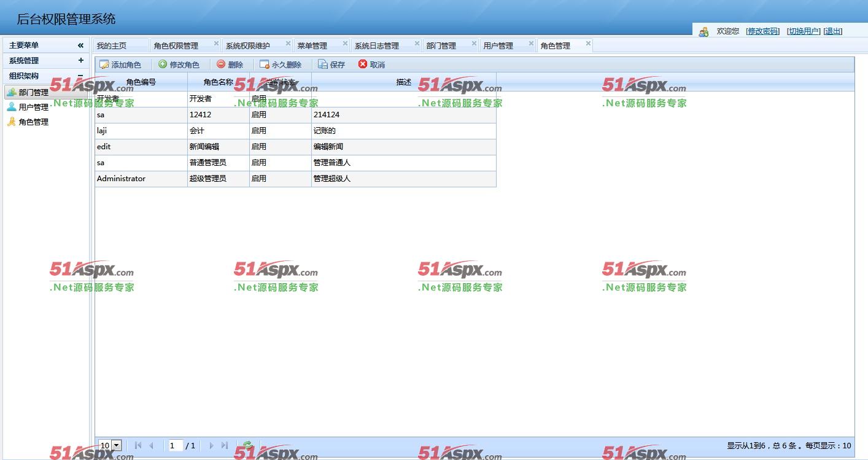Click the 部门管理 sidebar icon
Image resolution: width=868 pixels, height=460 pixels.
point(12,92)
